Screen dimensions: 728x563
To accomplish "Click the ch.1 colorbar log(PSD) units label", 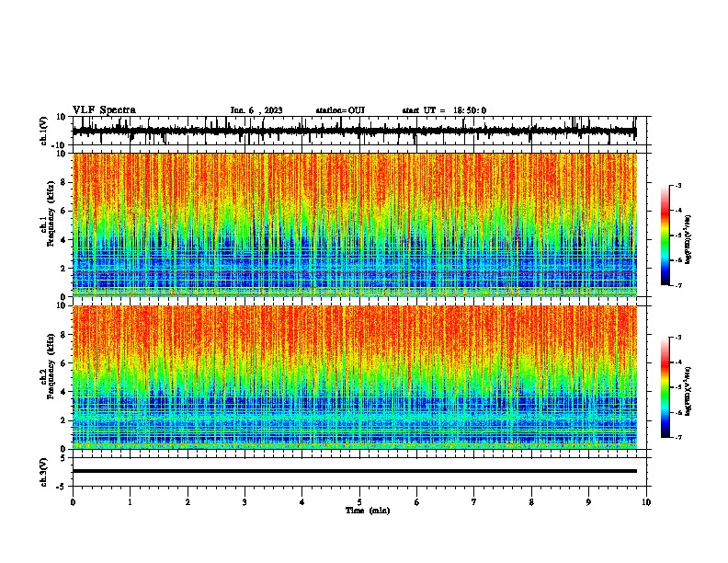I will pos(688,239).
